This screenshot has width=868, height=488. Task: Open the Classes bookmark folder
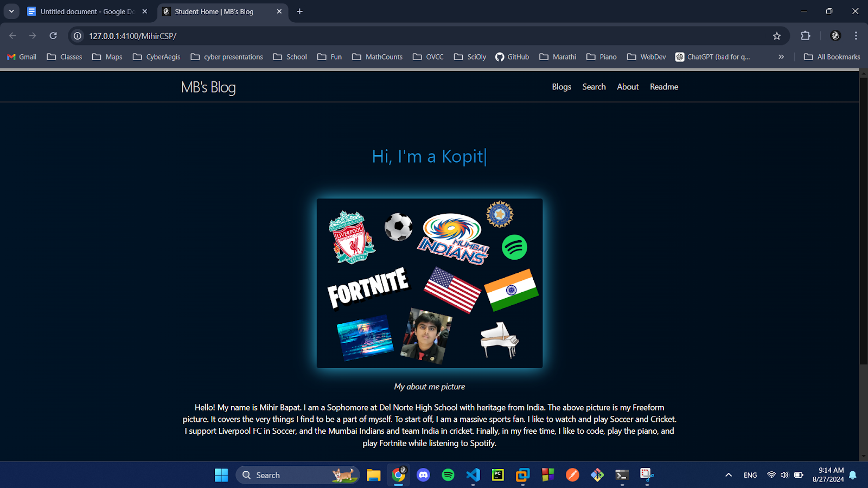[x=65, y=57]
